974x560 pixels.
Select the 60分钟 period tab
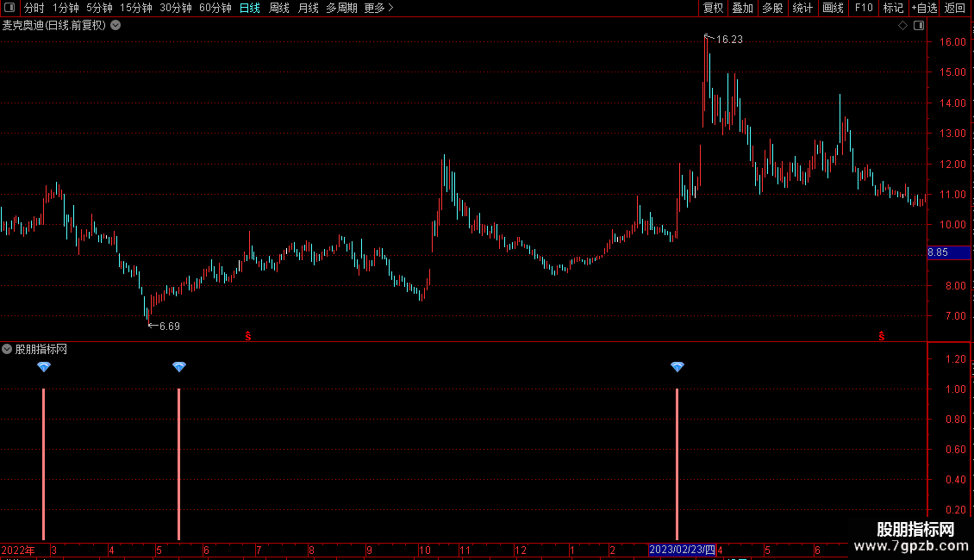tap(215, 8)
